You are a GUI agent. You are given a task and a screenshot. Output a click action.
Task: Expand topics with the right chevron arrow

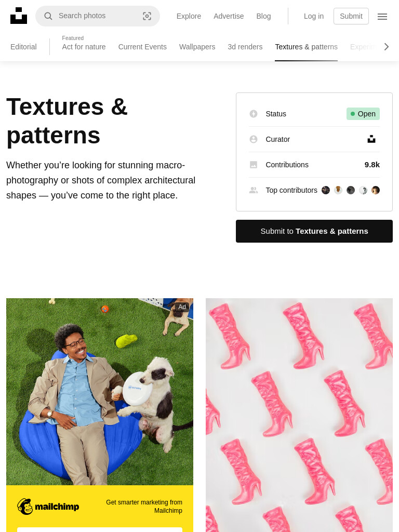(387, 47)
